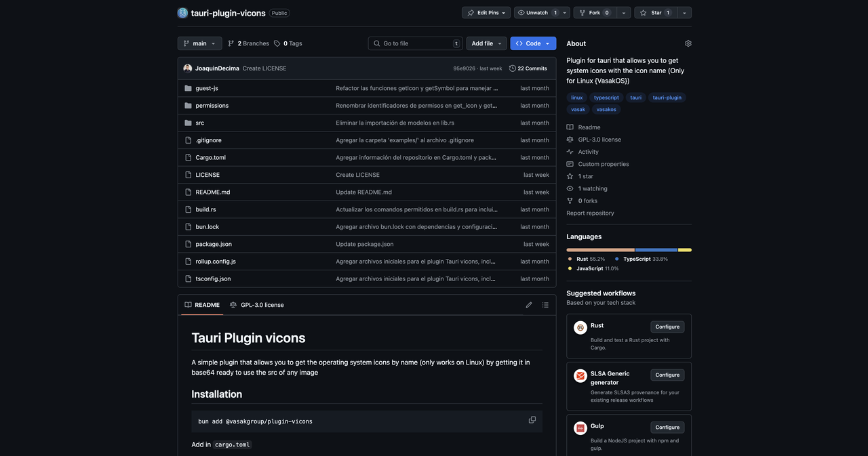The image size is (868, 456).
Task: Click JoaquinDecima's avatar image
Action: [x=187, y=68]
